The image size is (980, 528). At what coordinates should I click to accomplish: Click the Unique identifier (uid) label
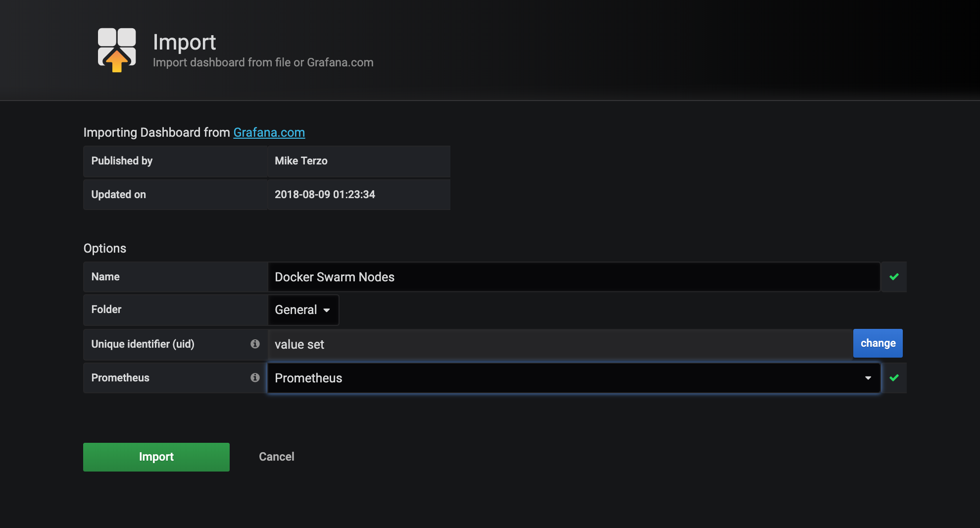pos(143,344)
